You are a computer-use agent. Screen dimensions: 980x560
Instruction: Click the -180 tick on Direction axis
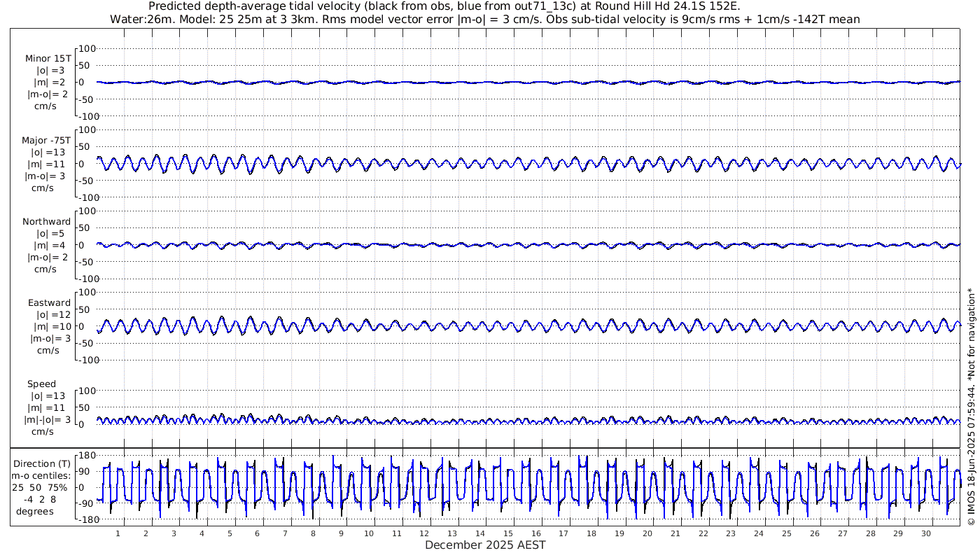click(85, 520)
